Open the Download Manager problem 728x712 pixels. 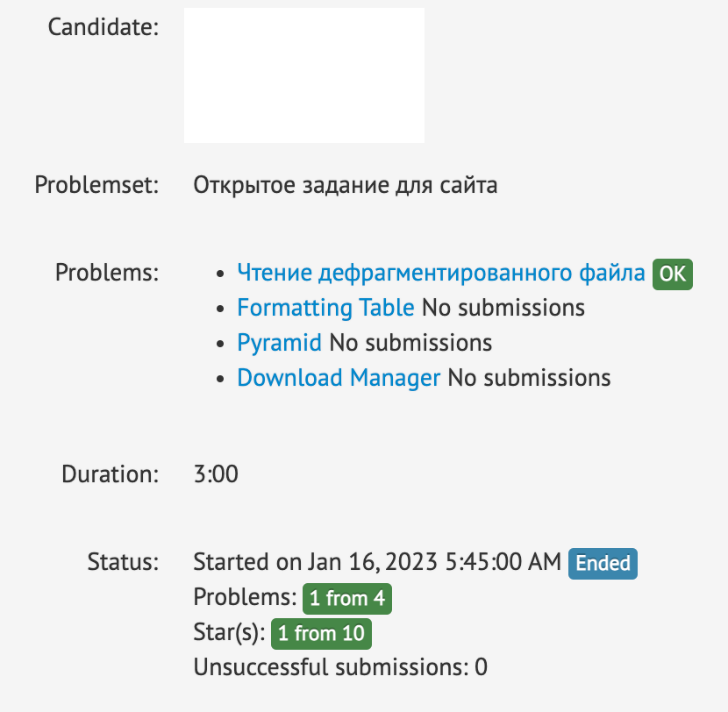click(x=339, y=378)
